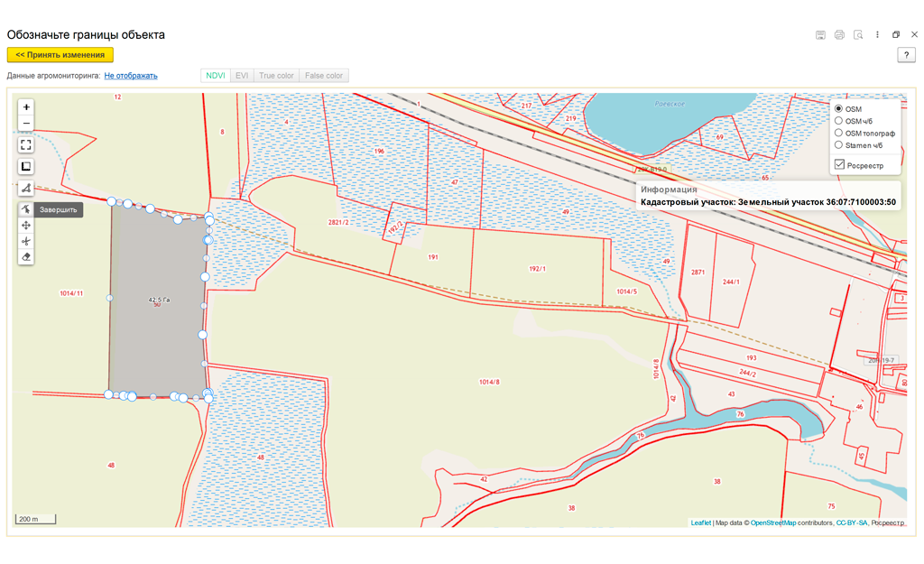Open the help question mark button
Viewport: 924px width, 564px height.
pyautogui.click(x=906, y=55)
